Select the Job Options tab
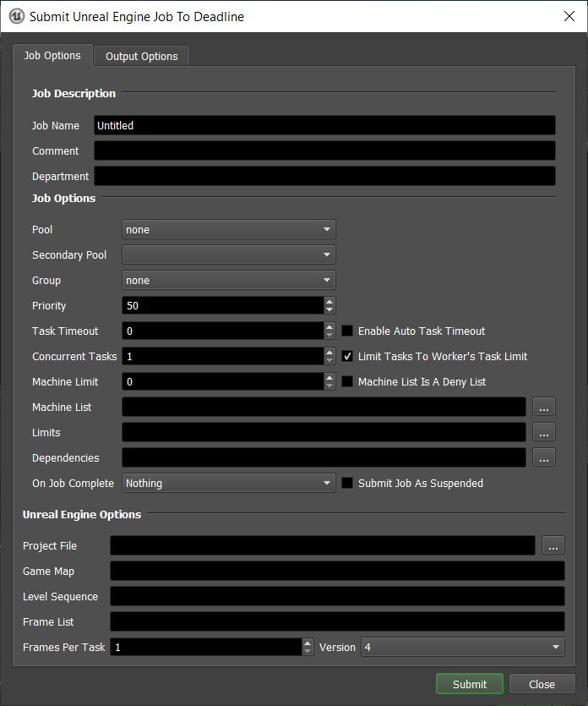588x706 pixels. click(52, 56)
